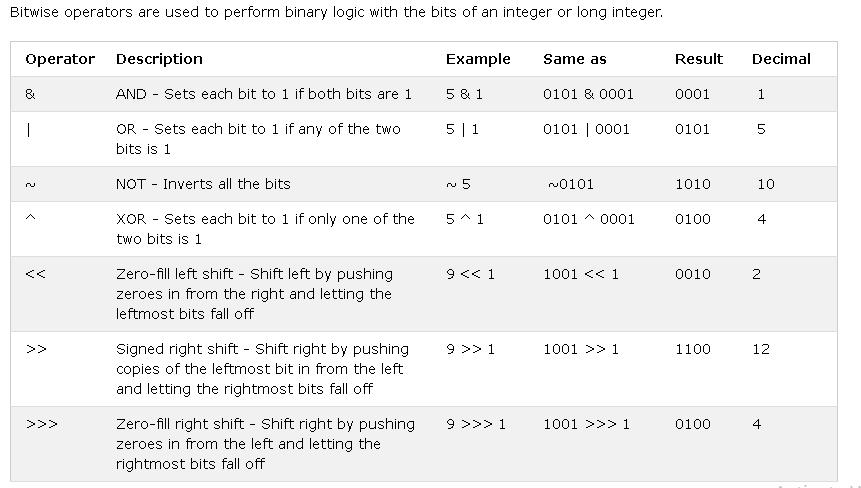Select the << operator symbol cell
This screenshot has height=488, width=861.
pyautogui.click(x=36, y=274)
